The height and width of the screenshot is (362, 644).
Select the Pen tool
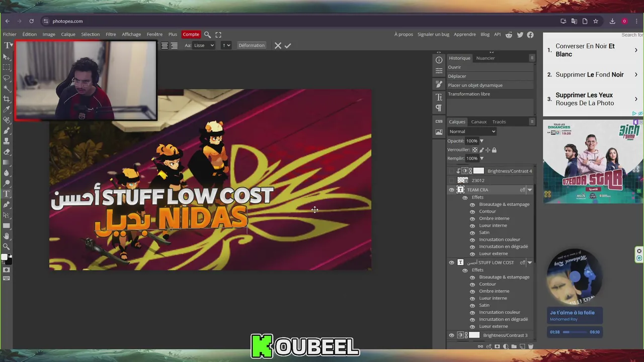tap(7, 205)
